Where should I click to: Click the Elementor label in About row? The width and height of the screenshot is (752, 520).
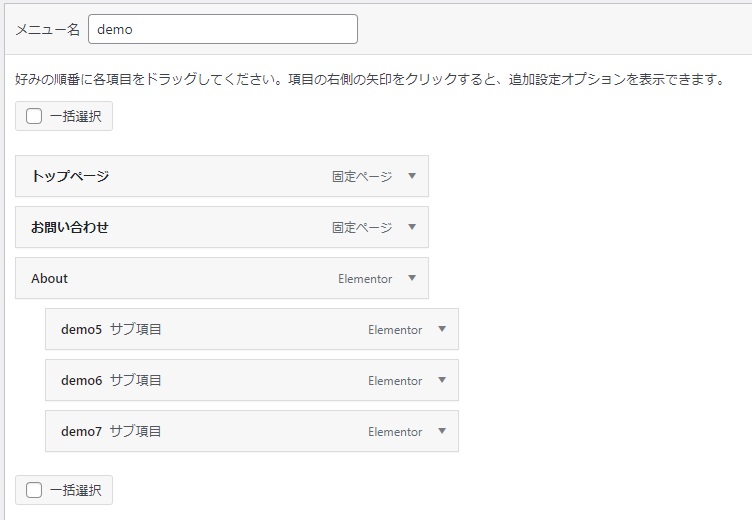click(x=365, y=279)
